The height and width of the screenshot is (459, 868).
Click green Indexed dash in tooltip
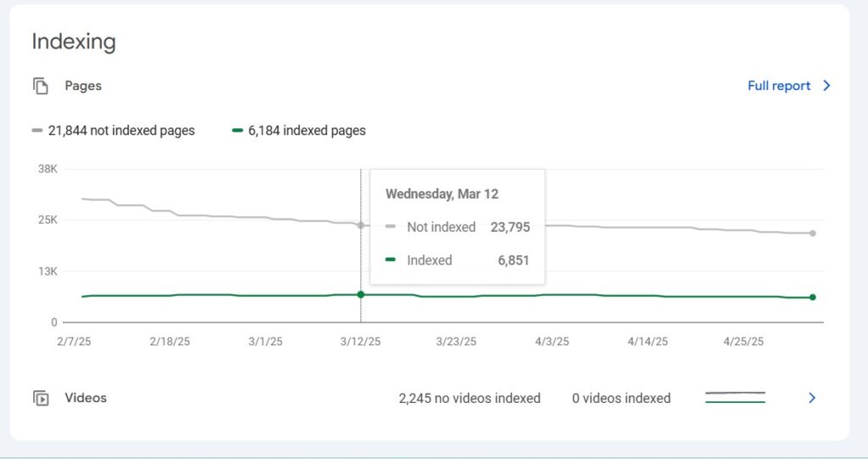(390, 260)
